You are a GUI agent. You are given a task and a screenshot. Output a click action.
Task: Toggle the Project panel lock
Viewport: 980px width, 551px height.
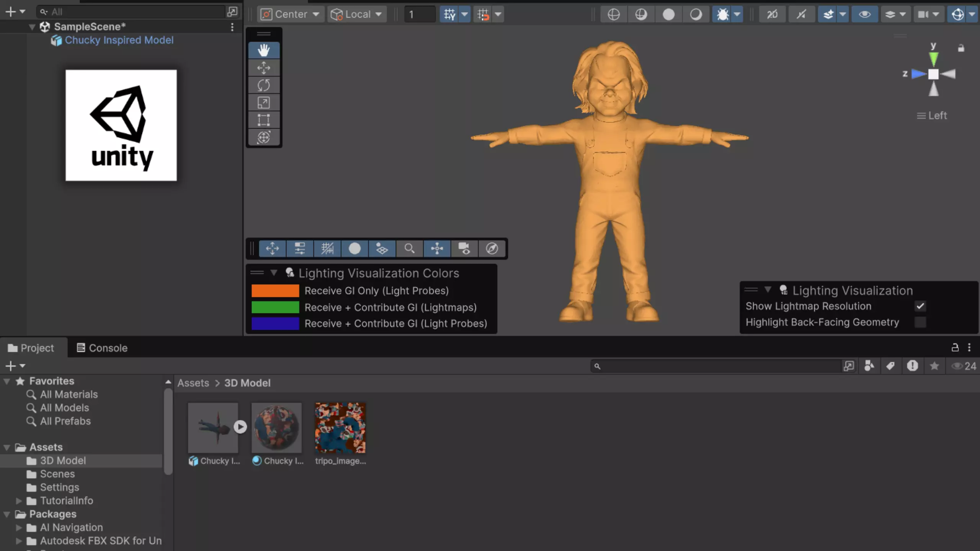click(955, 347)
